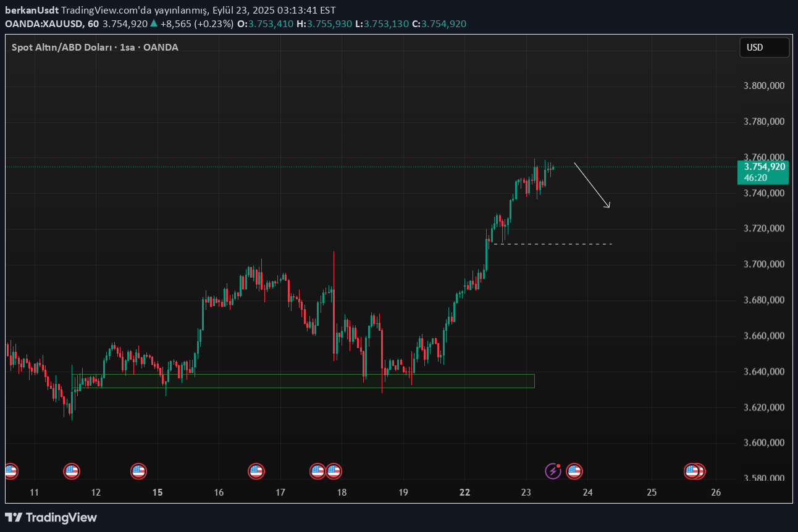
Task: Select the green support zone rectangle
Action: pyautogui.click(x=303, y=381)
